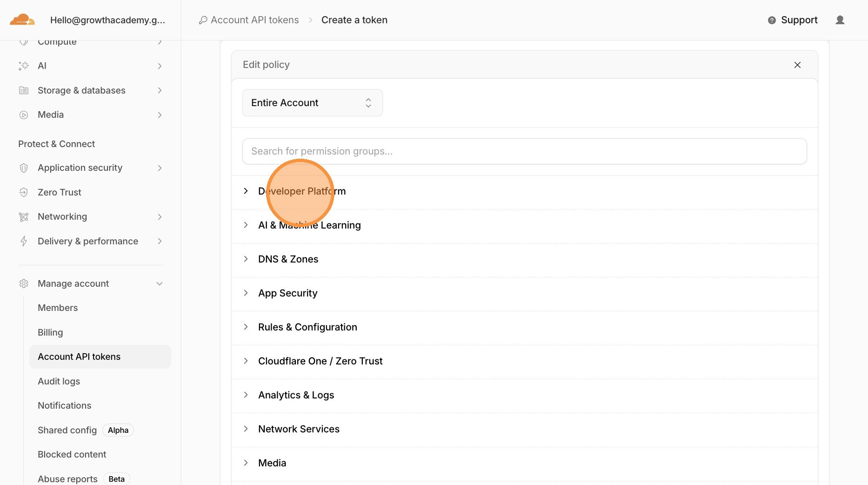
Task: Click the Media play icon in sidebar
Action: click(x=24, y=115)
